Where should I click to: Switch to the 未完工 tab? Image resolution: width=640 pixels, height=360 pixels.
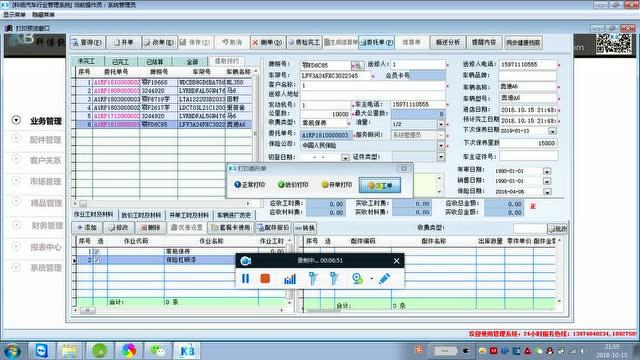pyautogui.click(x=86, y=61)
